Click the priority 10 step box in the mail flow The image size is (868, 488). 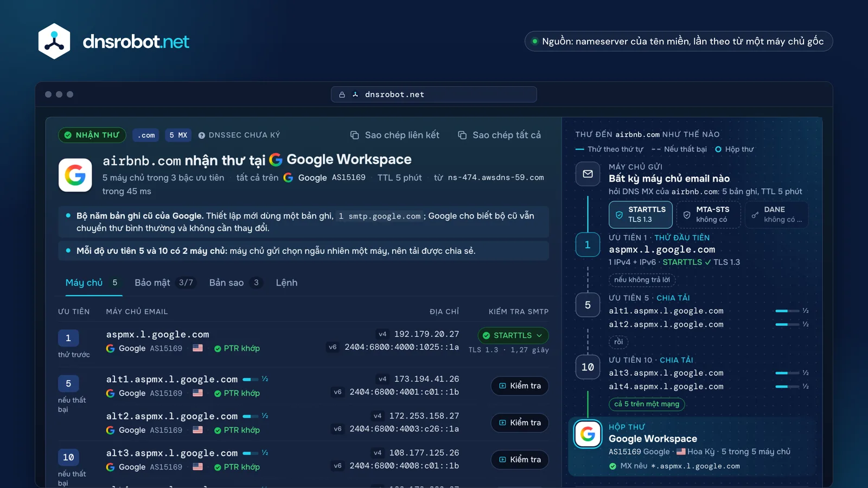(588, 367)
